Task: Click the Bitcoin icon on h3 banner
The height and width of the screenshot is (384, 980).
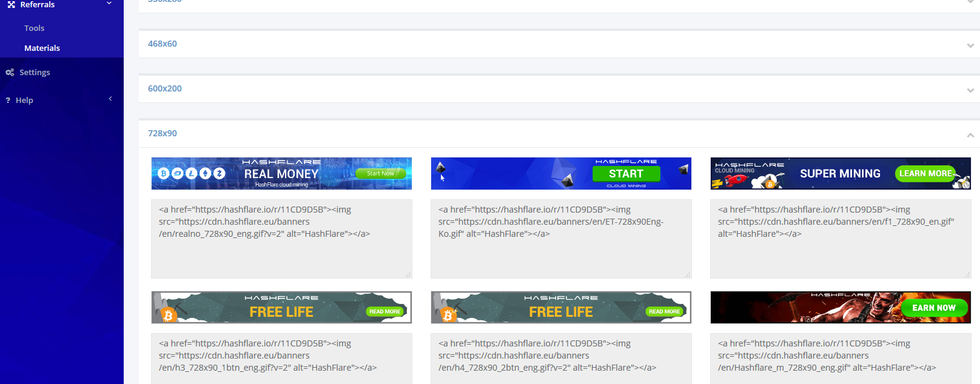Action: 169,315
